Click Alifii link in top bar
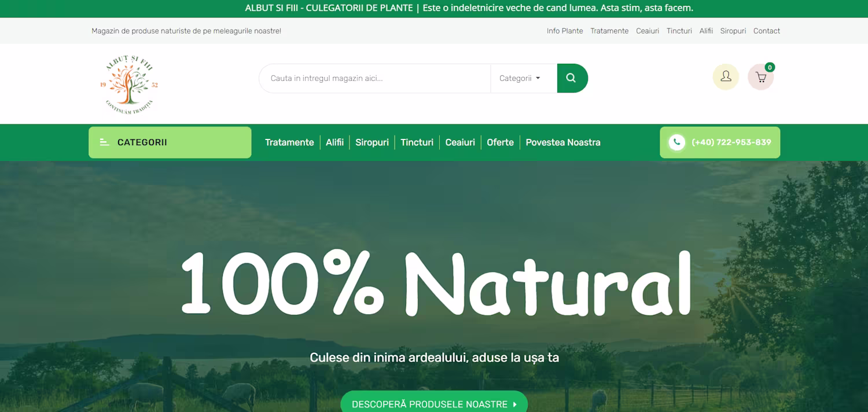The image size is (868, 412). [706, 31]
